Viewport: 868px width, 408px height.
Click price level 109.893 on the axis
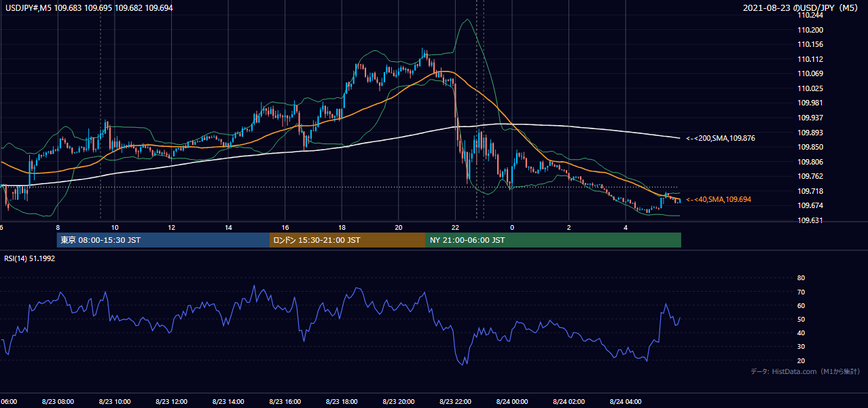click(x=811, y=133)
